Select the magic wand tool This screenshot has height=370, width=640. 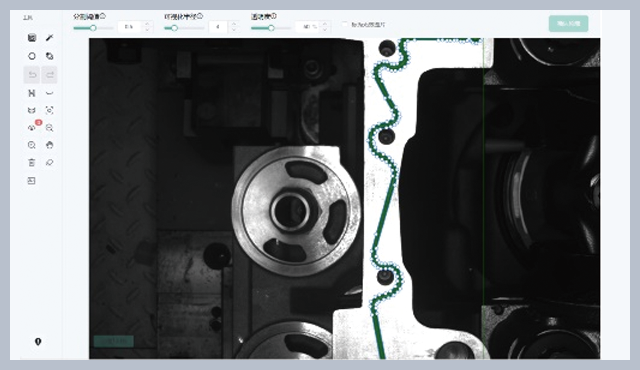pyautogui.click(x=49, y=38)
